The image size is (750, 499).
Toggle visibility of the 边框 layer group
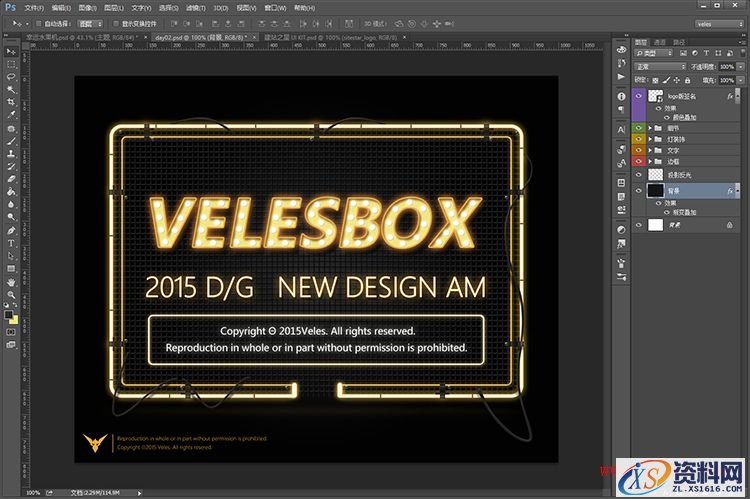click(x=638, y=161)
